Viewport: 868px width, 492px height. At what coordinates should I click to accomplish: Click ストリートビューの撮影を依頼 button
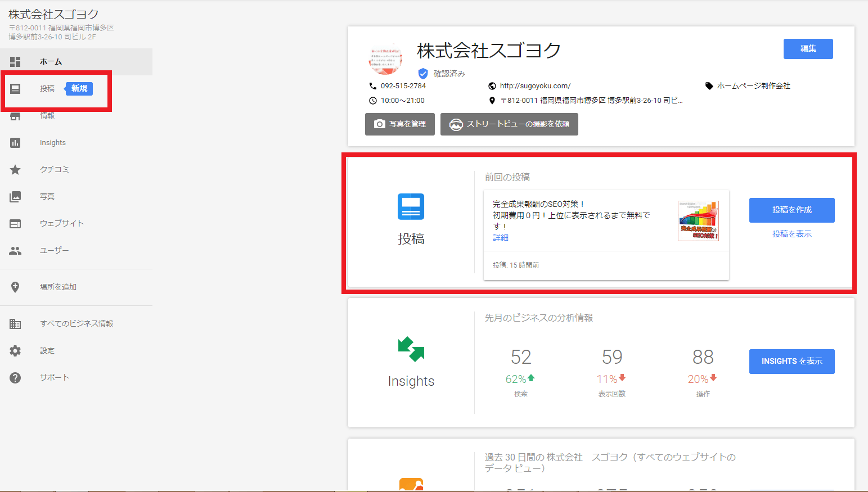[509, 124]
